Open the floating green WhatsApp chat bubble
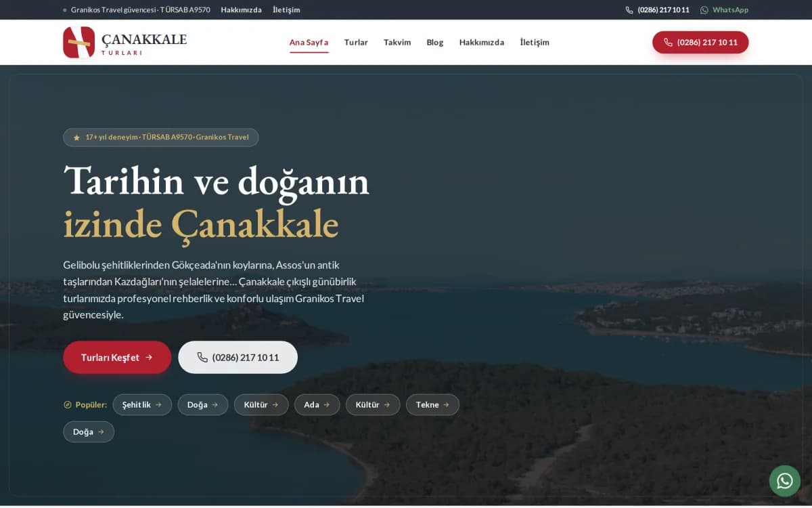The image size is (812, 508). pyautogui.click(x=784, y=481)
